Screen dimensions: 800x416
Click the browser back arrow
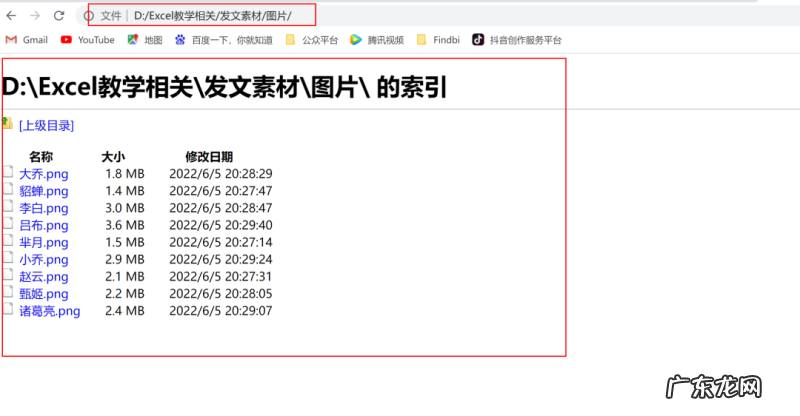tap(12, 16)
